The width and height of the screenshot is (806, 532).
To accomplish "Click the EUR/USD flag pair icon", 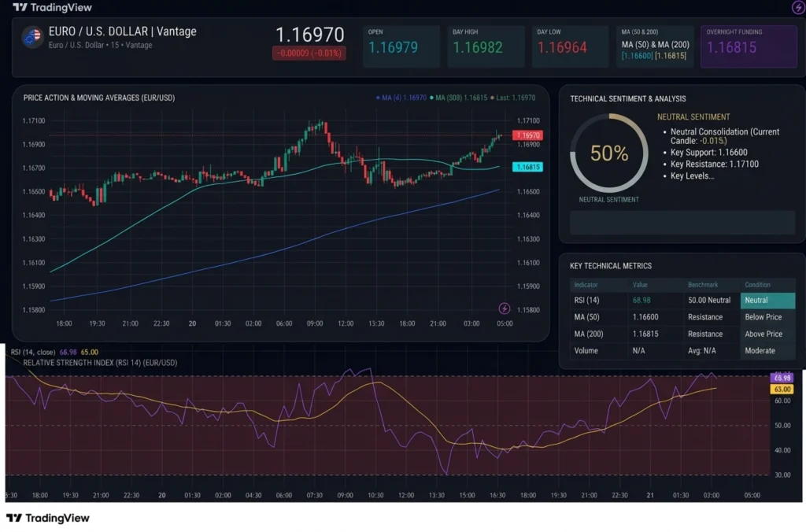I will coord(31,37).
